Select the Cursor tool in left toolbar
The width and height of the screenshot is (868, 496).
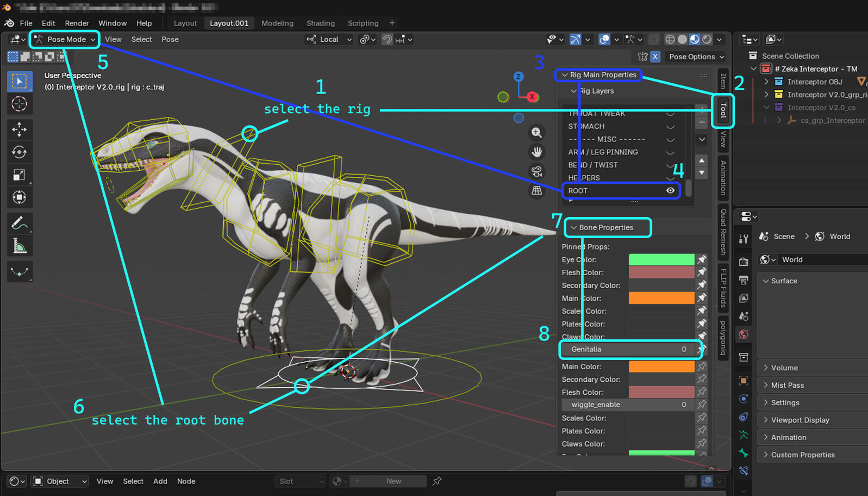[20, 104]
